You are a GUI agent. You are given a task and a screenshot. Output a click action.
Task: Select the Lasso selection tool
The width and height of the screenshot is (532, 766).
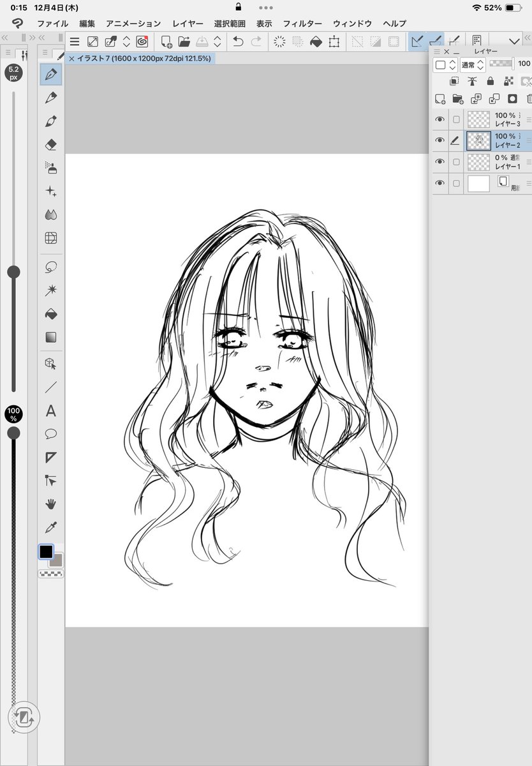click(51, 267)
